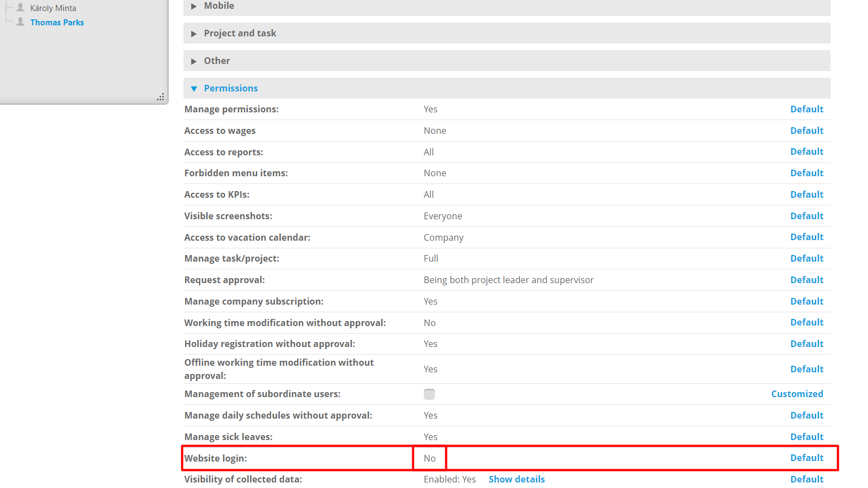Open Show details for collected data visibility
868x488 pixels.
point(516,479)
